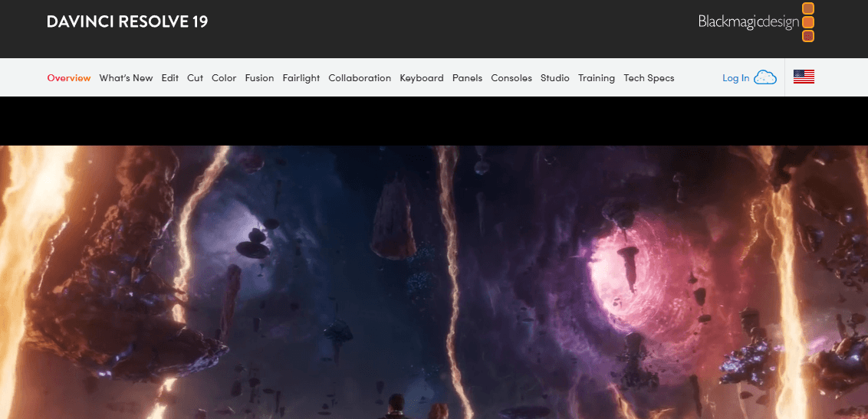This screenshot has width=868, height=419.
Task: Open the US flag region selector
Action: [804, 77]
